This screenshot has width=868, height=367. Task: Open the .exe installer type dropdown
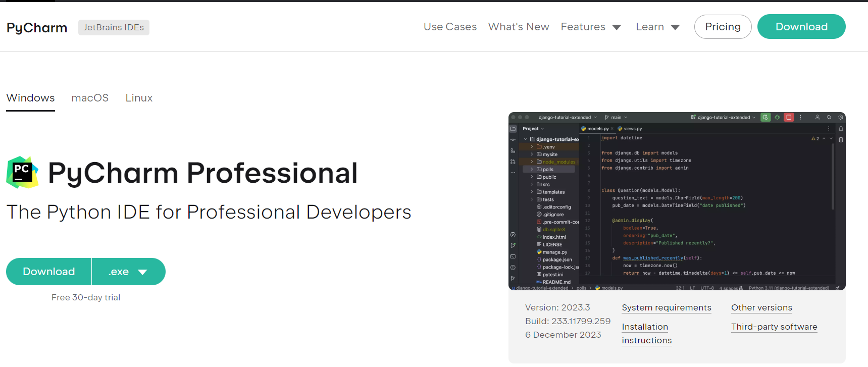tap(128, 272)
